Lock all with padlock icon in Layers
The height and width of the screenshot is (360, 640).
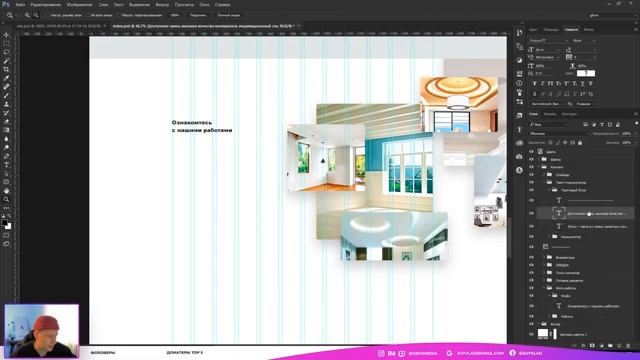(x=580, y=143)
